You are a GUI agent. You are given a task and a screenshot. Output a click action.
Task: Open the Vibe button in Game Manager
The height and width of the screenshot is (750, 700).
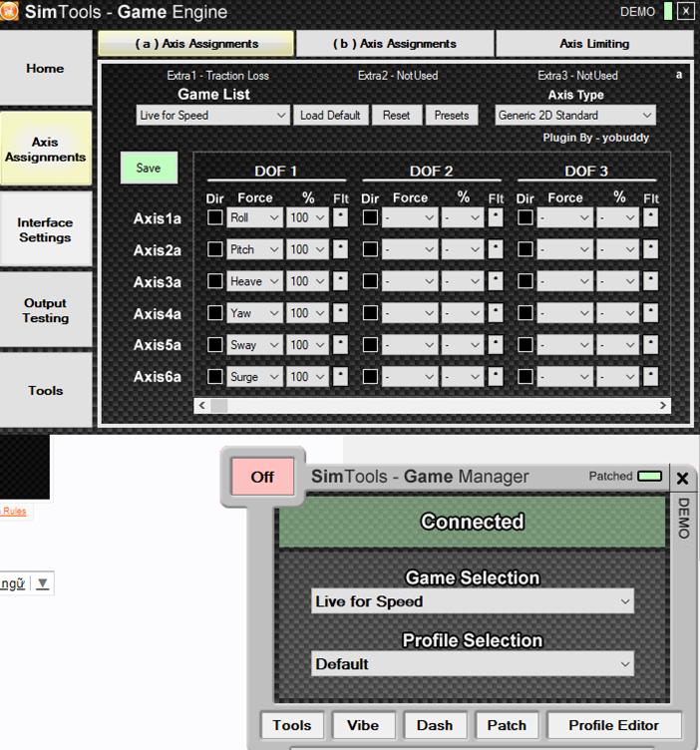[363, 725]
